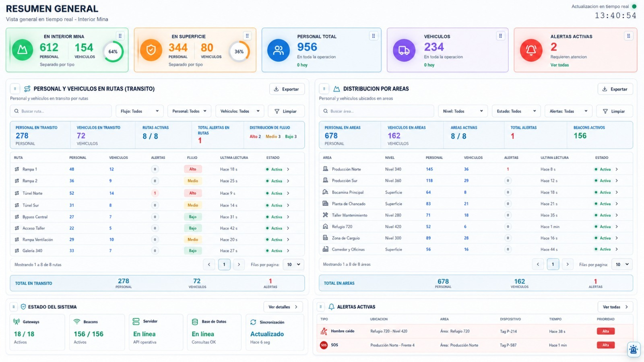Click the Alta priority badge for SOS alert

[606, 345]
